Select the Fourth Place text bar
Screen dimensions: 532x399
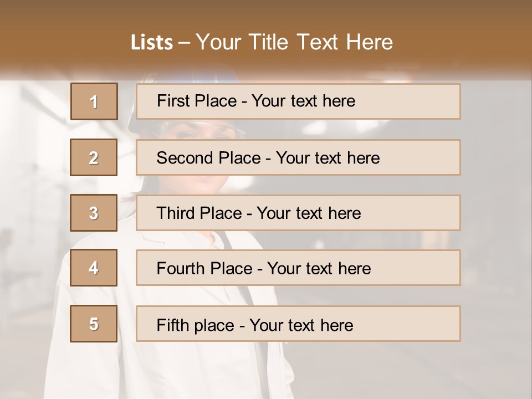pyautogui.click(x=298, y=268)
